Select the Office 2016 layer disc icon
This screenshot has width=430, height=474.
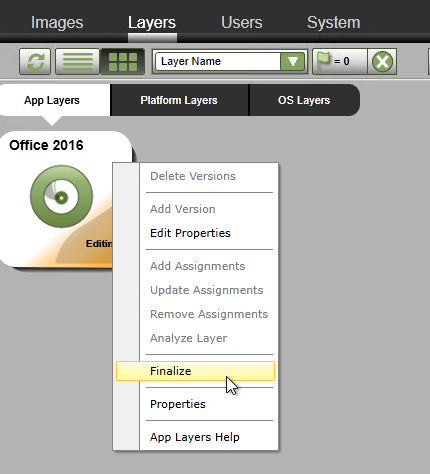click(x=61, y=197)
